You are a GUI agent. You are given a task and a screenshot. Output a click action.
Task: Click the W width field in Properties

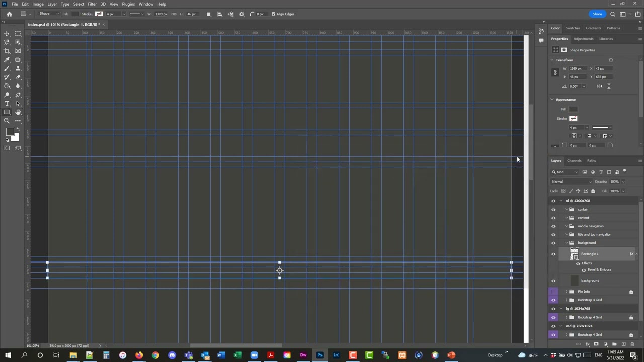[577, 69]
